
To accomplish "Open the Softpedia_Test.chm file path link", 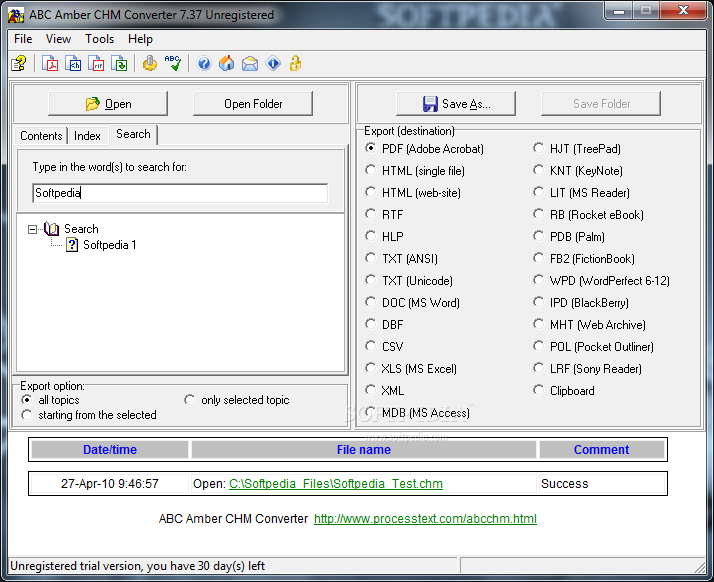I will pos(336,484).
